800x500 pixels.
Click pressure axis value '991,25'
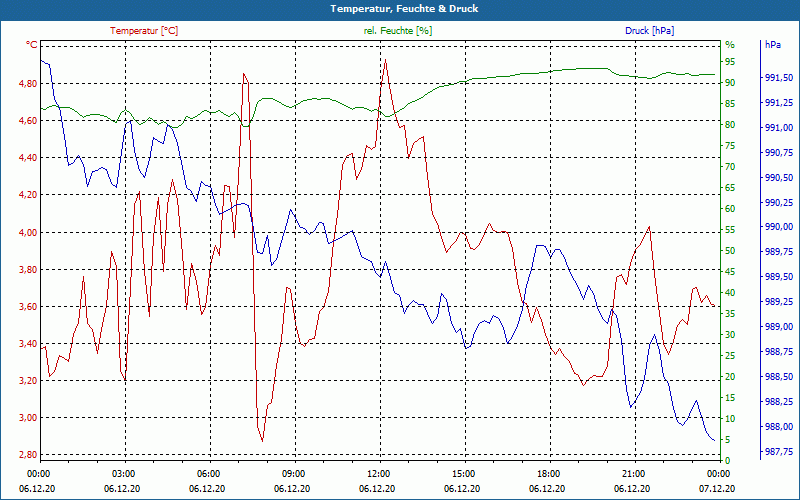779,103
